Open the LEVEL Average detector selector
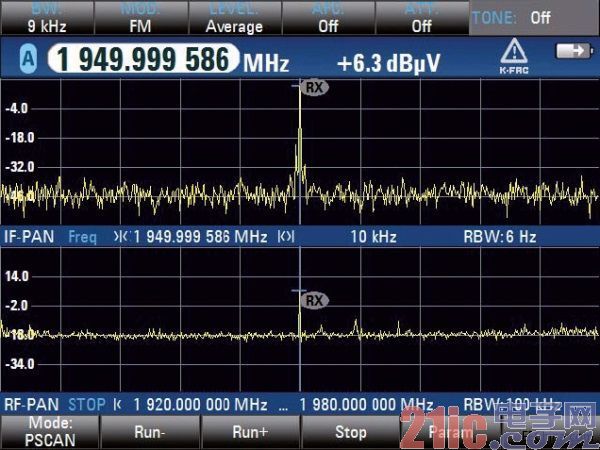This screenshot has height=450, width=600. 234,19
